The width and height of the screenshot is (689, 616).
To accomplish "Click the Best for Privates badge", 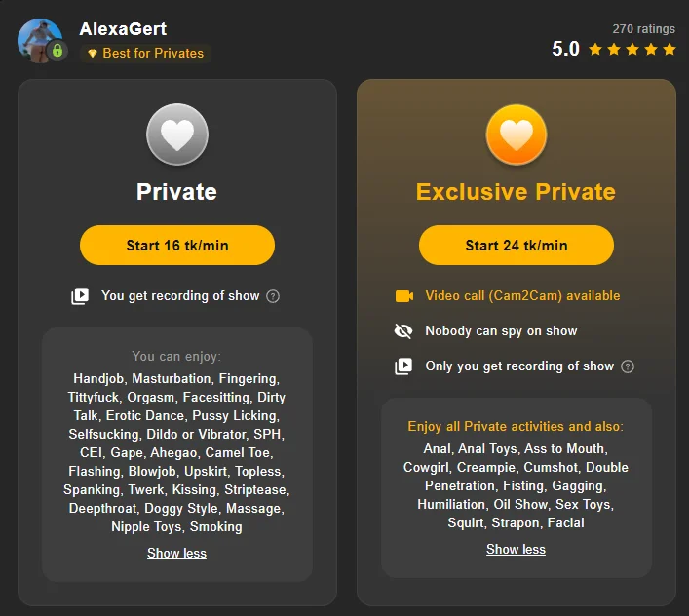I will click(146, 53).
